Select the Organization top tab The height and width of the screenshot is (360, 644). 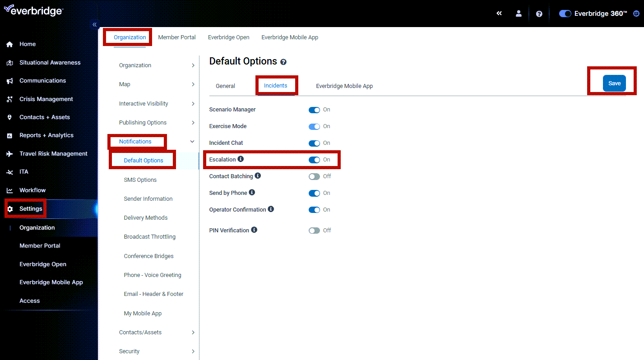pyautogui.click(x=130, y=37)
